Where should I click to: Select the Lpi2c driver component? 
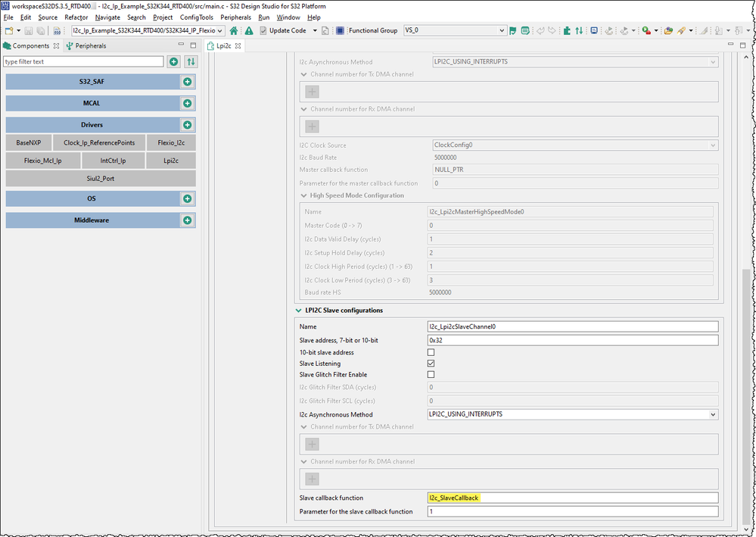(x=171, y=161)
